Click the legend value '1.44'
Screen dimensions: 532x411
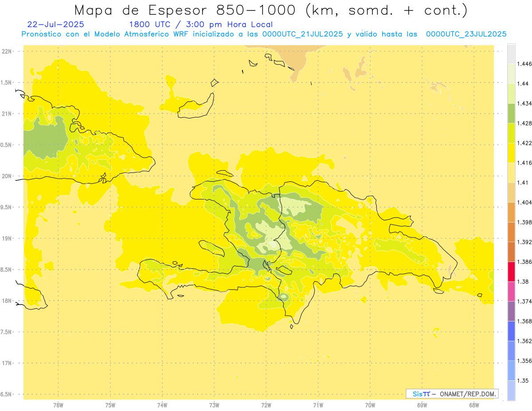coord(523,84)
